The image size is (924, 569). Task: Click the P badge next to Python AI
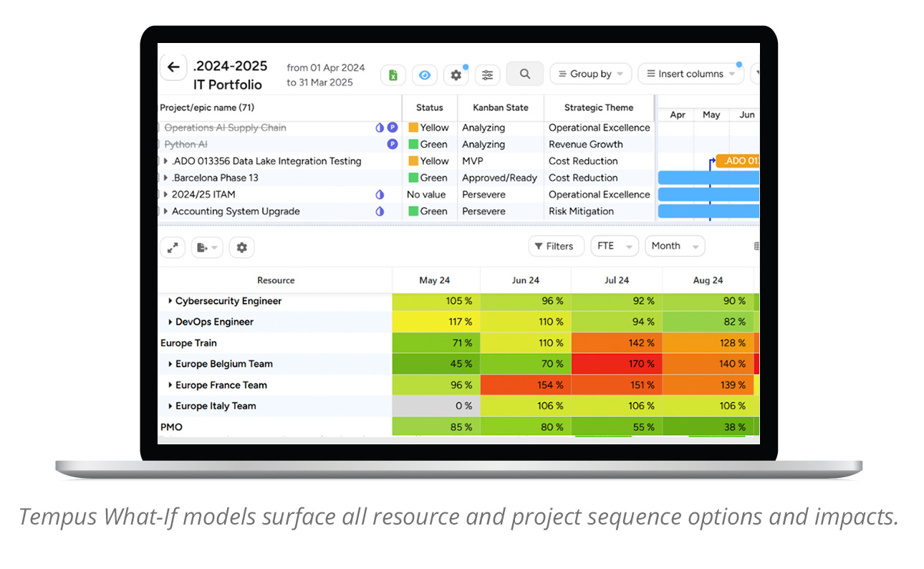coord(392,143)
